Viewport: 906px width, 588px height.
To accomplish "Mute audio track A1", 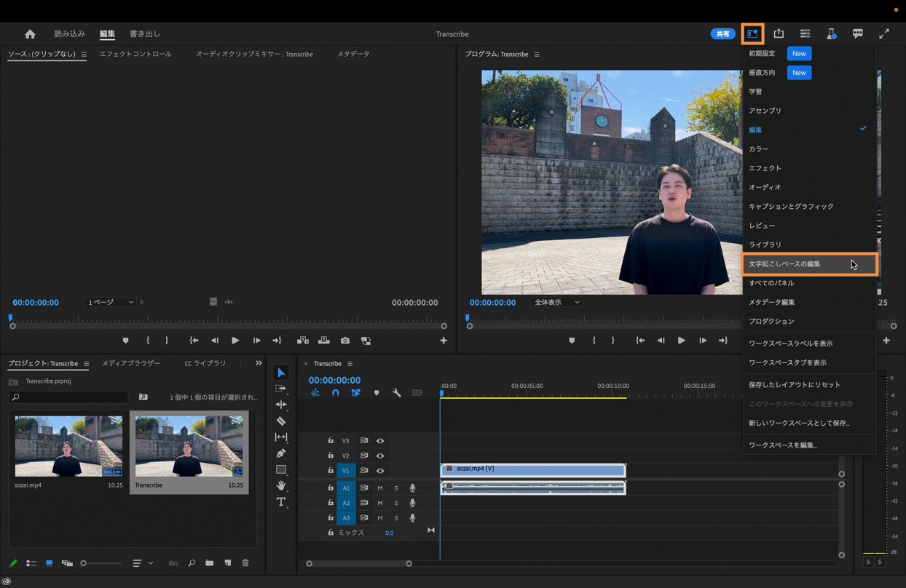I will click(x=380, y=488).
